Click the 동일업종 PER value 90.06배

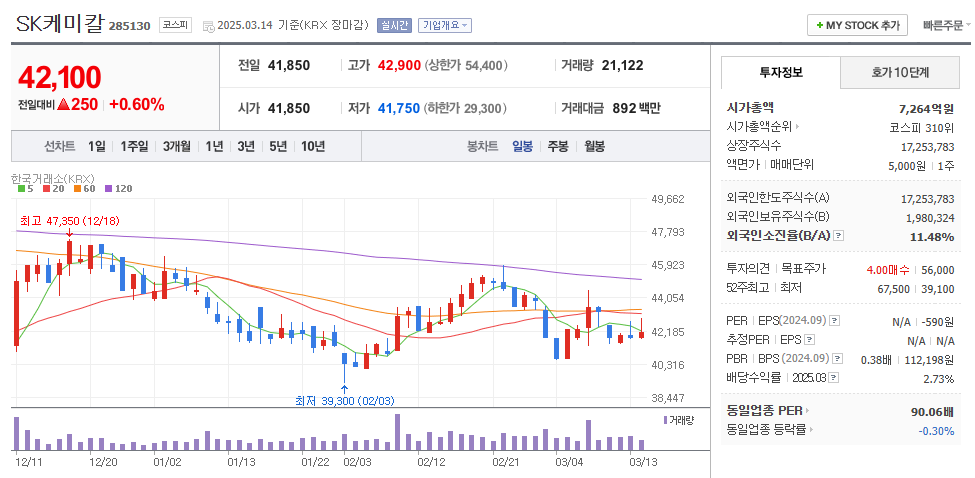tap(932, 412)
